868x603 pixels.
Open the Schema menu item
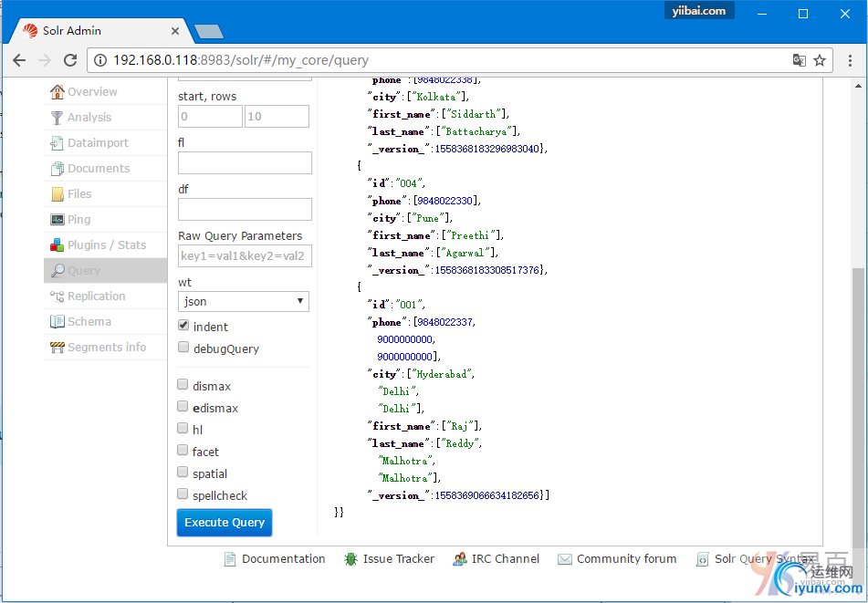click(x=105, y=321)
